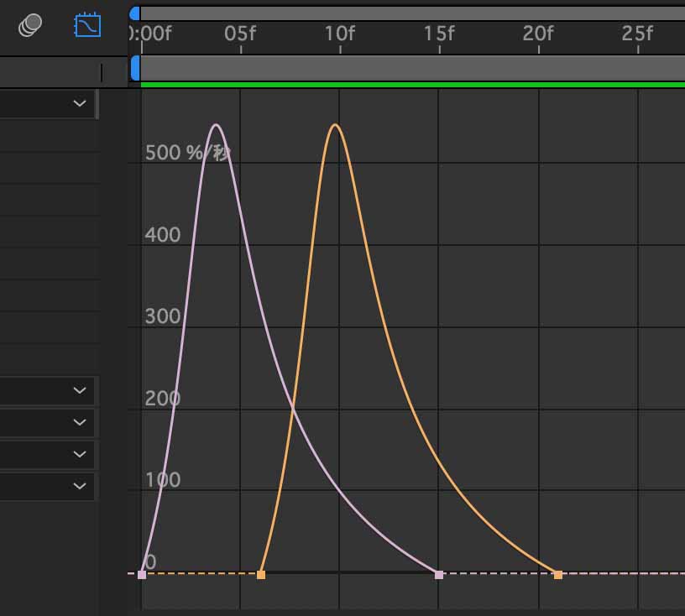Image resolution: width=685 pixels, height=616 pixels.
Task: Click the '300' axis value label
Action: pyautogui.click(x=163, y=316)
